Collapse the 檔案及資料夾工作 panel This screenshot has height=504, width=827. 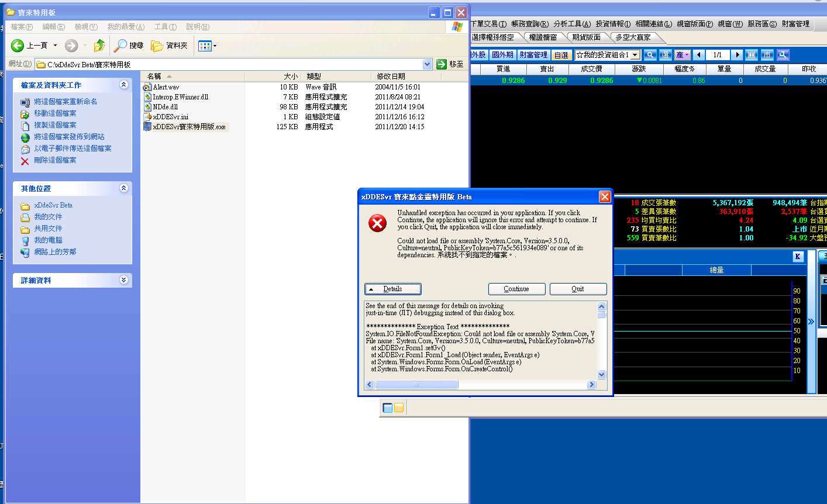pos(123,85)
